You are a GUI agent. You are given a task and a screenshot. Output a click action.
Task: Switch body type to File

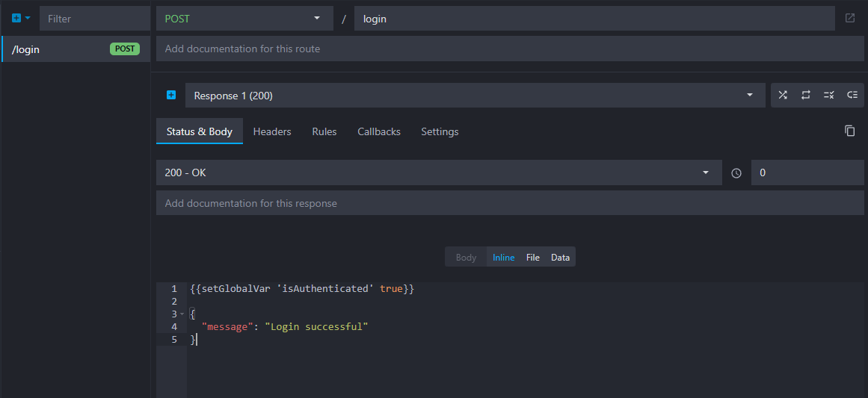tap(532, 257)
